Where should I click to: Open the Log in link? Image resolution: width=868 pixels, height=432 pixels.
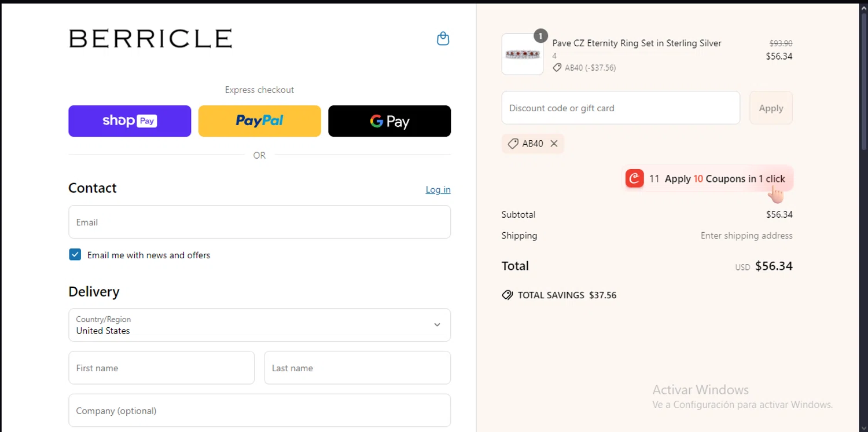[x=438, y=189]
